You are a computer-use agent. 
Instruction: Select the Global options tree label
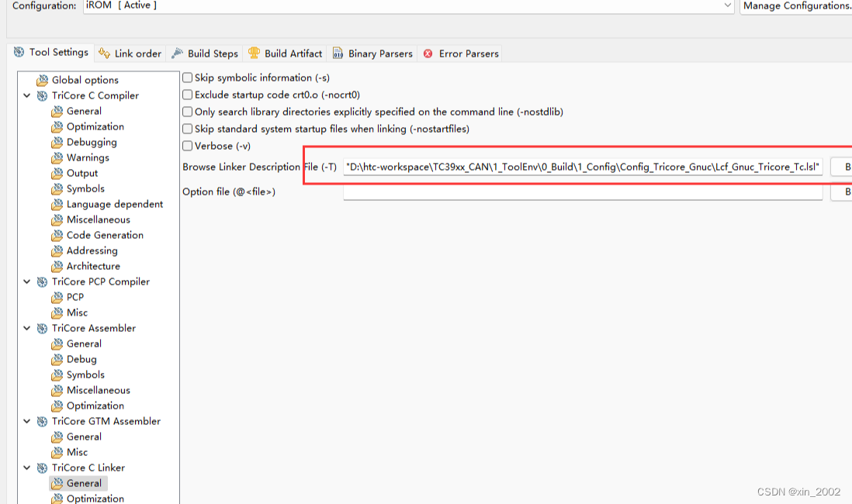click(85, 80)
